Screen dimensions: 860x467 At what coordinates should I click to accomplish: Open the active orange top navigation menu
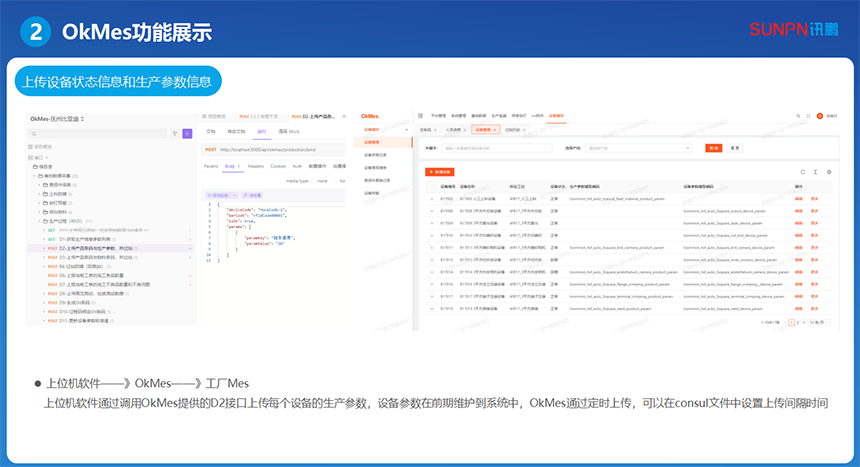556,116
